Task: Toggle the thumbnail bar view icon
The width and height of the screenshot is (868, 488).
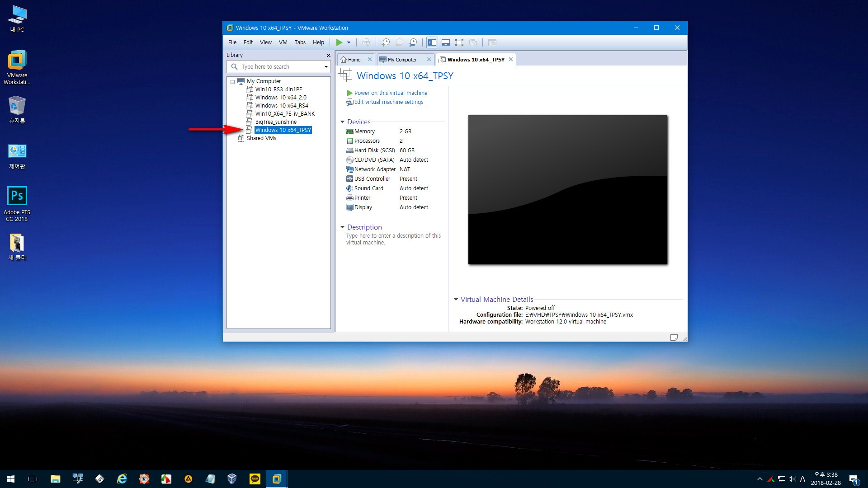Action: tap(446, 42)
